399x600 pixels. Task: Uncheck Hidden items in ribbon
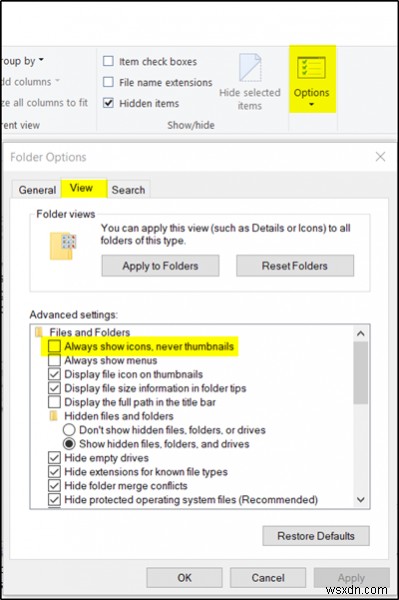(108, 103)
